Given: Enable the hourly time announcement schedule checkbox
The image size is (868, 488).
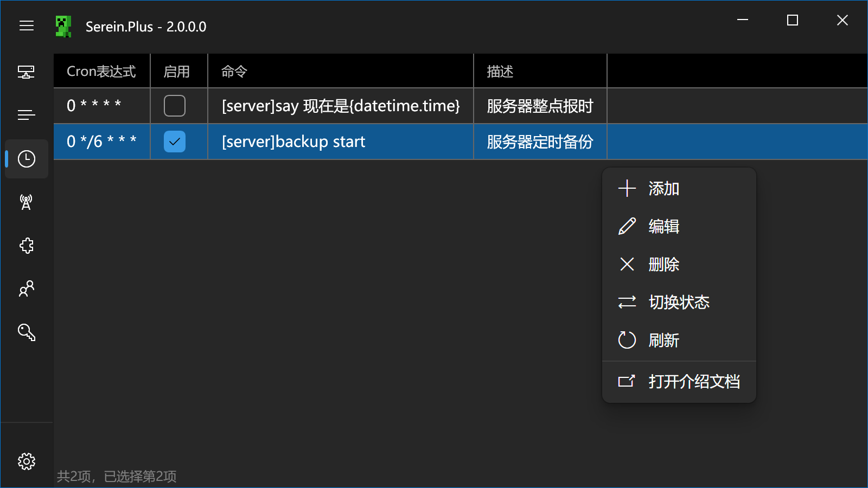Looking at the screenshot, I should (x=175, y=106).
